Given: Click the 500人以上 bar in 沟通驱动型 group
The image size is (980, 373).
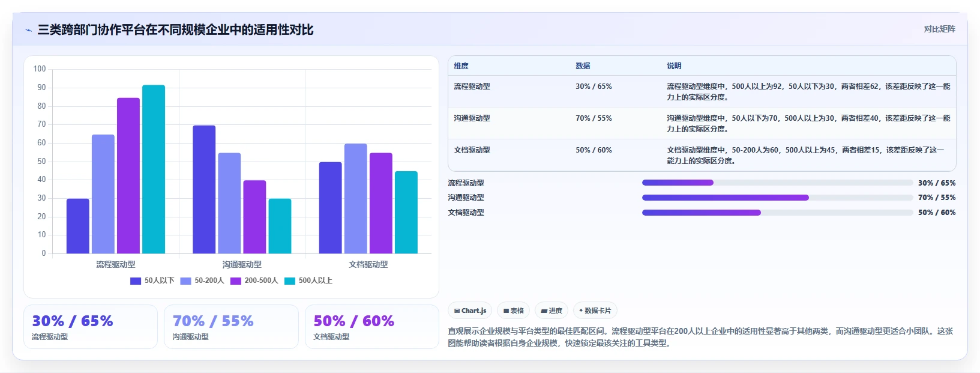Looking at the screenshot, I should (280, 226).
